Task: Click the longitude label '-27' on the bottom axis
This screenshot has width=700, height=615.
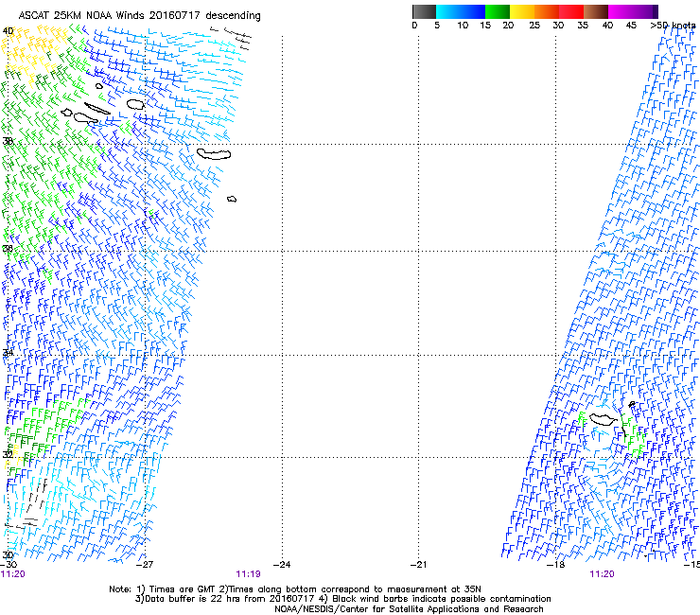Action: point(145,565)
